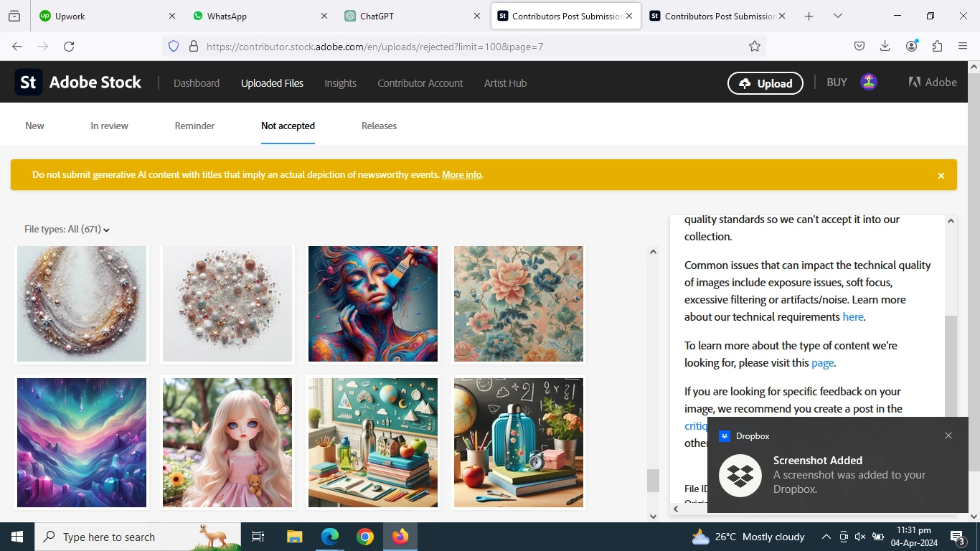The height and width of the screenshot is (551, 980).
Task: Visit the Artist Hub
Action: (505, 83)
